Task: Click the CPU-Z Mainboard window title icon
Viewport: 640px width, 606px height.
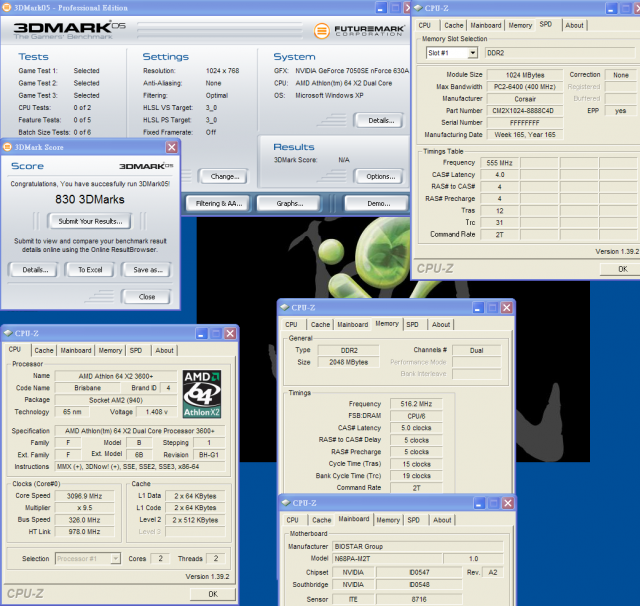Action: pyautogui.click(x=286, y=503)
